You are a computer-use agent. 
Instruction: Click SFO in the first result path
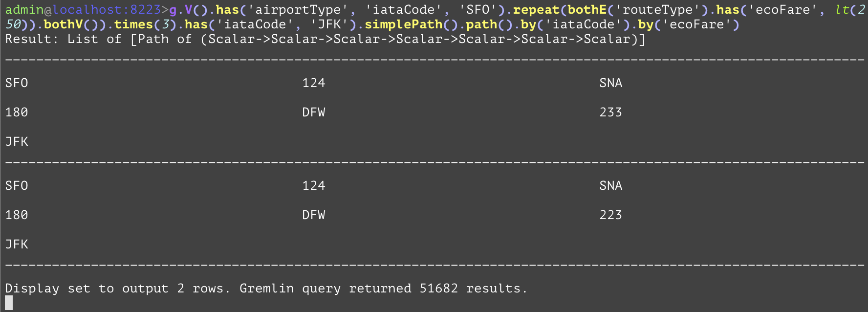(17, 83)
